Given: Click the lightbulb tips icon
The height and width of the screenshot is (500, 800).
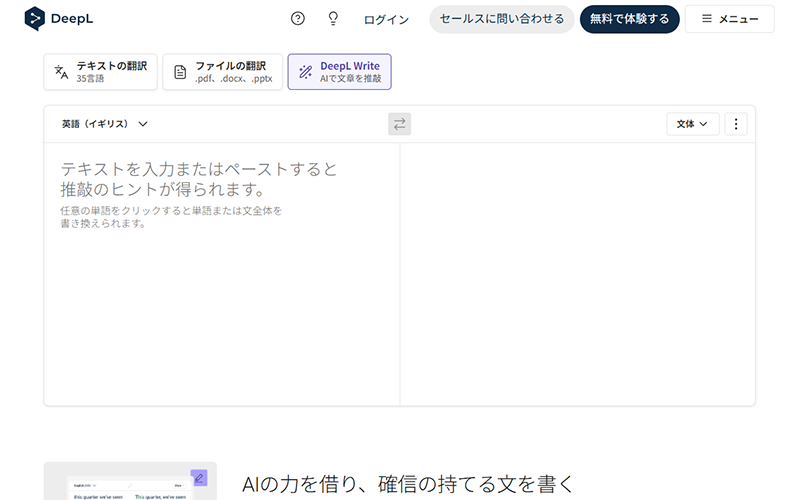Looking at the screenshot, I should coord(333,19).
